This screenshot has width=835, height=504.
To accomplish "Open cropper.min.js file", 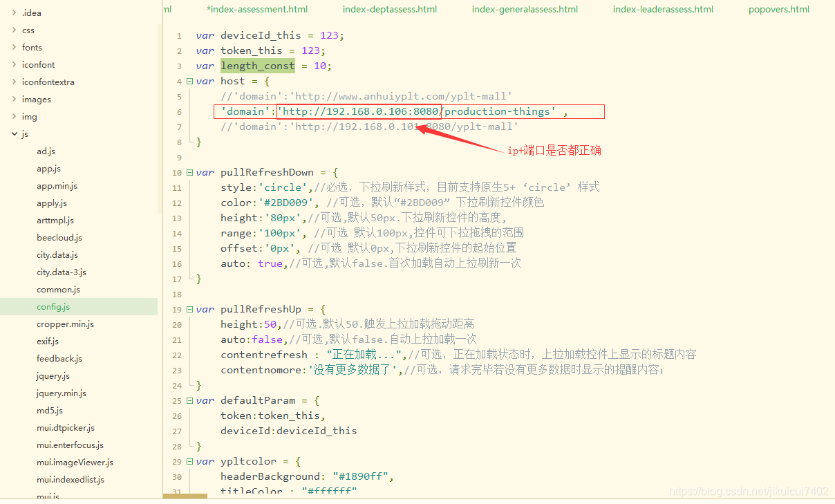I will pyautogui.click(x=65, y=324).
